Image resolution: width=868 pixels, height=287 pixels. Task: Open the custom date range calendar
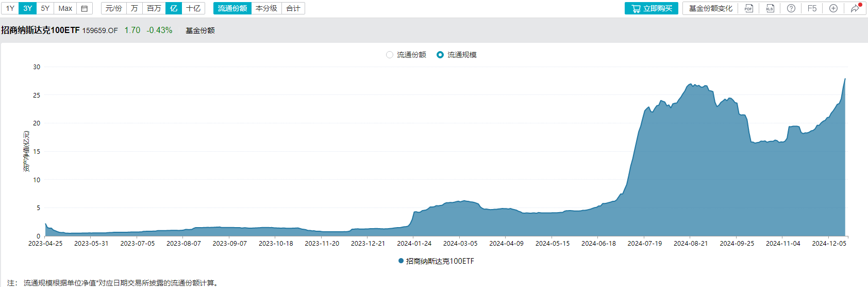85,8
